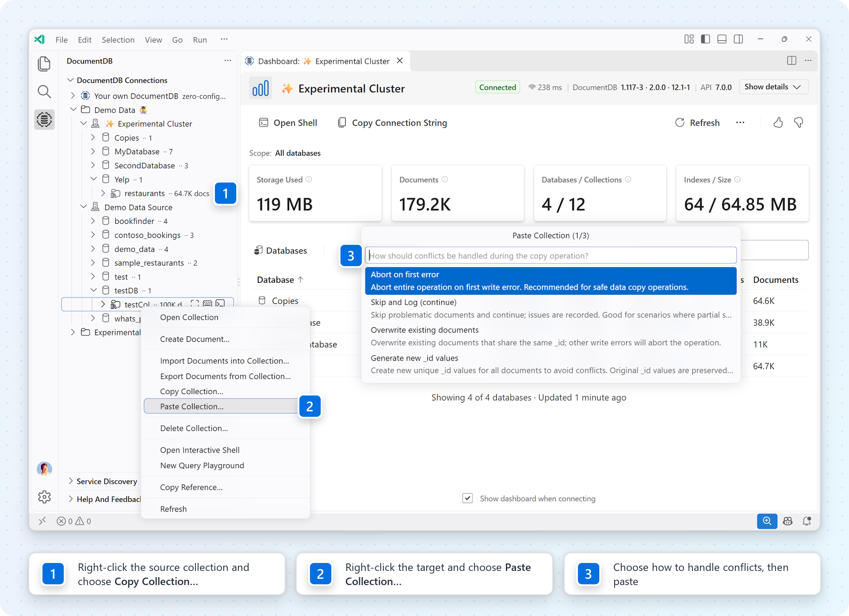
Task: Expand the Show details dropdown
Action: (773, 87)
